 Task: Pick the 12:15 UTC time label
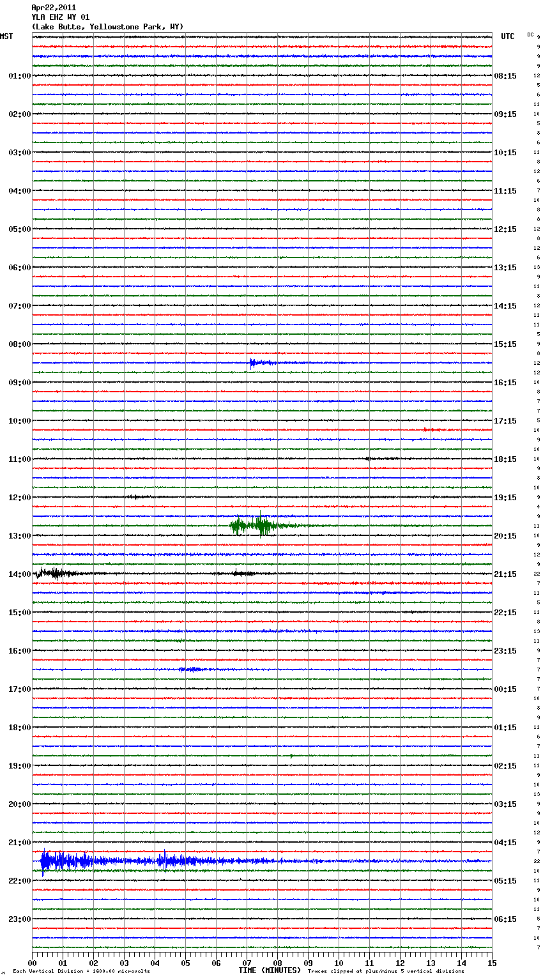click(505, 229)
